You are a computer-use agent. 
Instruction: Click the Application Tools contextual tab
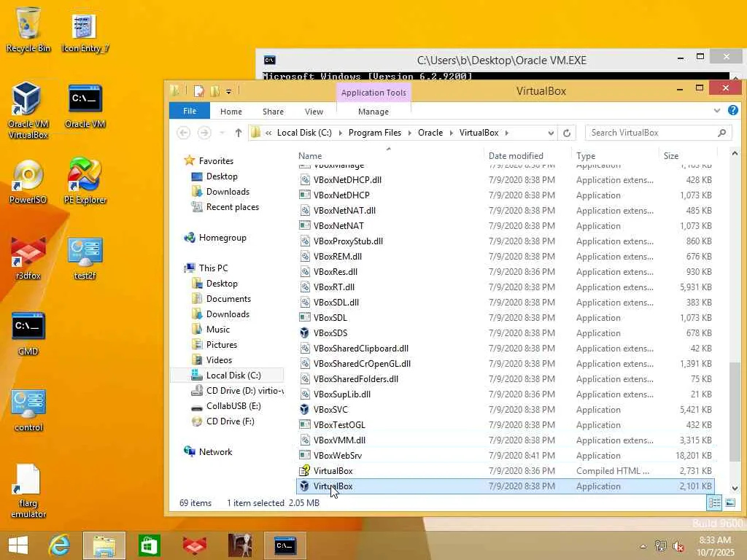373,93
